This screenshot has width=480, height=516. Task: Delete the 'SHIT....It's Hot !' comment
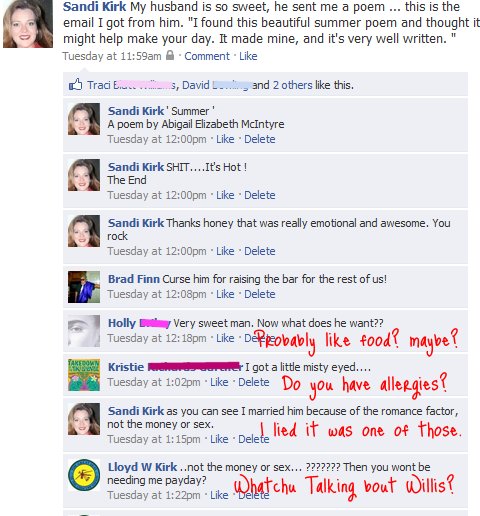point(260,195)
